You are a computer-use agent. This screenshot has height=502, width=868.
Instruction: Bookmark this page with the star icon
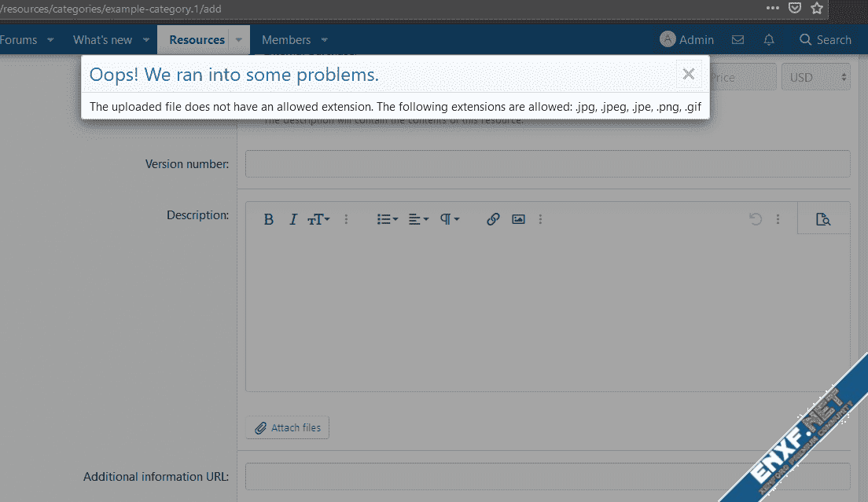pos(817,8)
